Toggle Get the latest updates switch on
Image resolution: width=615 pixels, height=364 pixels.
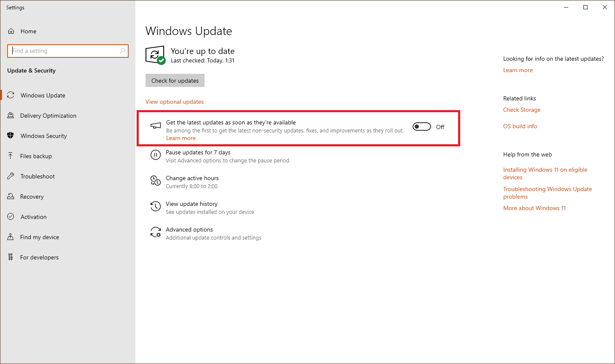pos(422,127)
